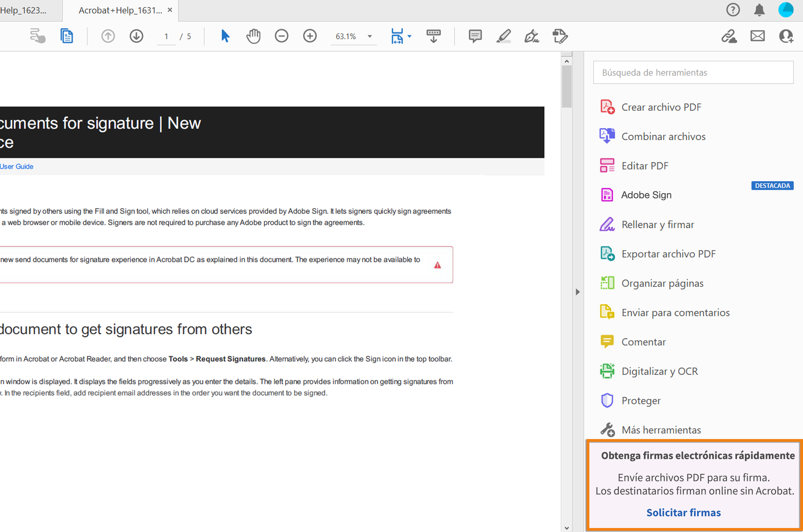Collapse the right tools pane arrow
Screen dimensions: 803x532
click(578, 292)
